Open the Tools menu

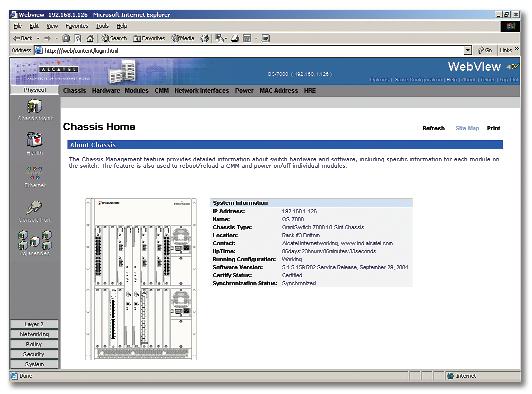[x=102, y=26]
